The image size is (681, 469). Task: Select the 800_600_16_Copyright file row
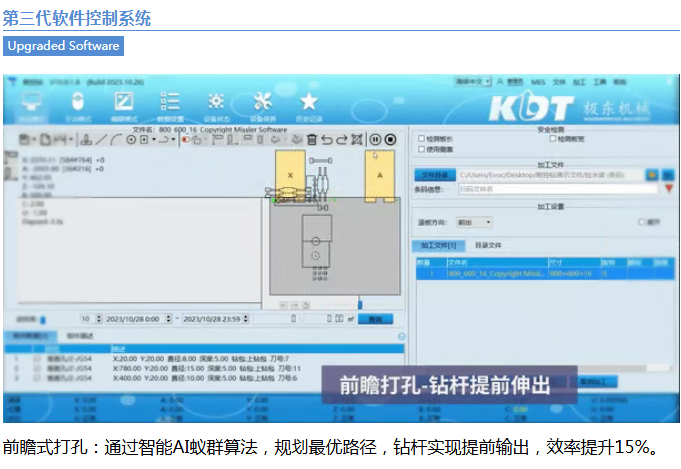[x=545, y=274]
